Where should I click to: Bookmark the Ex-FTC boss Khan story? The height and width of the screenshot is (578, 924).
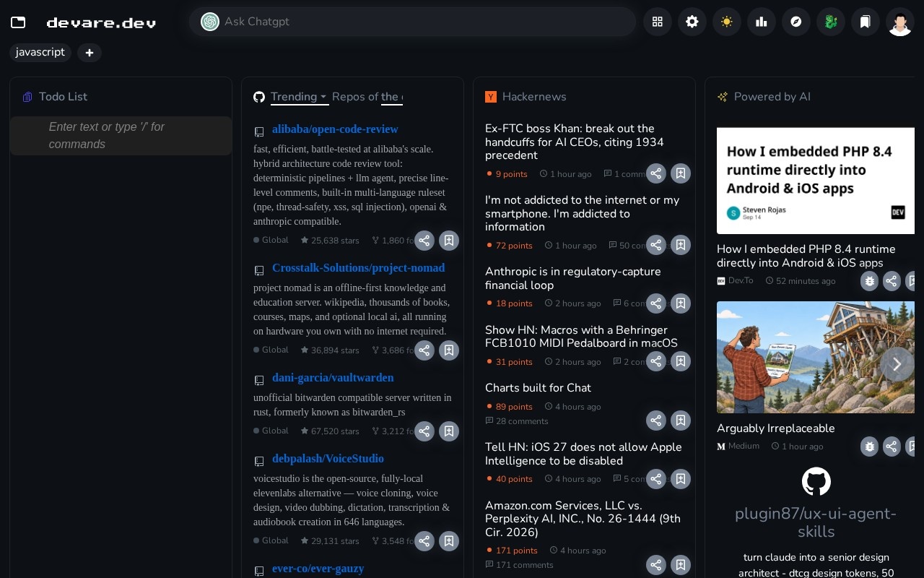[681, 173]
